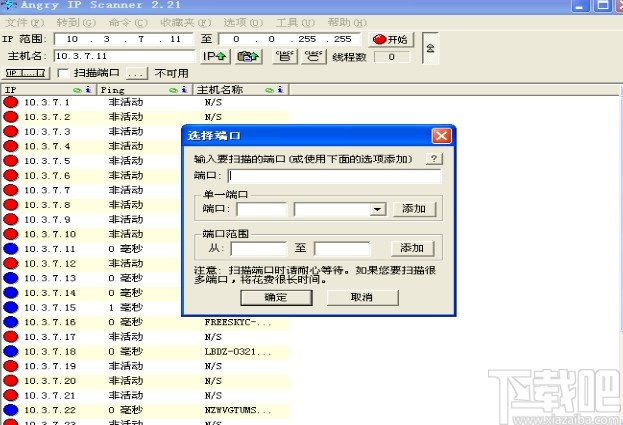Select the 10.3.7.20 row IP text

[x=50, y=381]
